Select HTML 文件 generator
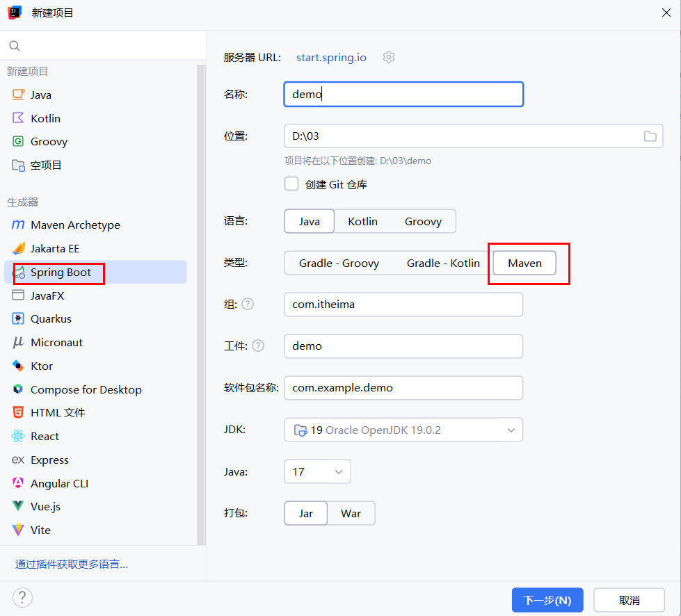This screenshot has width=681, height=616. (95, 412)
